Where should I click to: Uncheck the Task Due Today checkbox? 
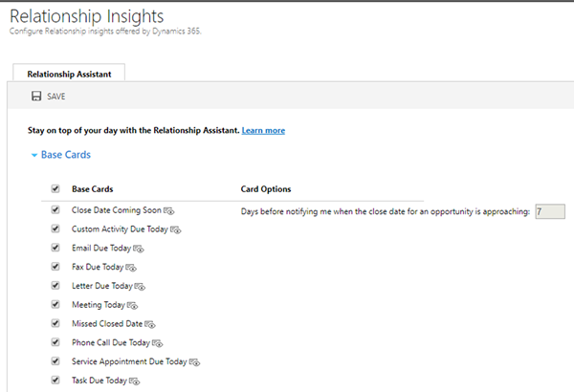pyautogui.click(x=54, y=381)
